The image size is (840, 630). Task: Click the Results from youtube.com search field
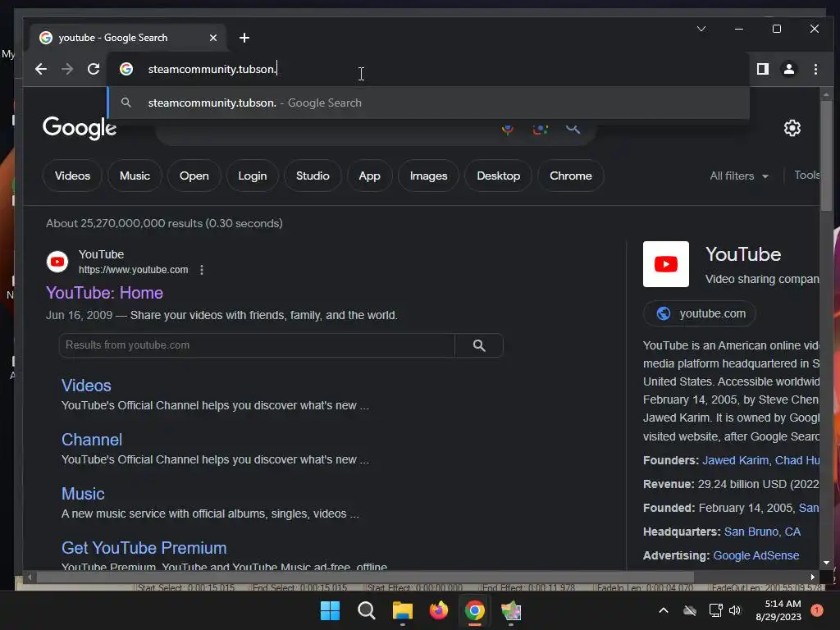[x=257, y=345]
